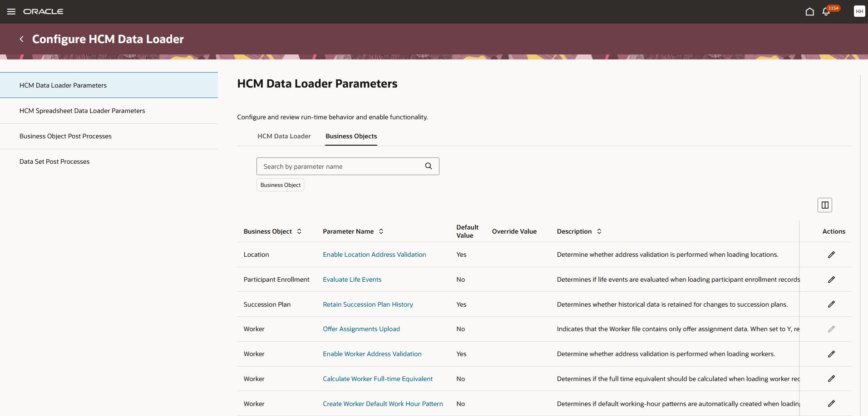Click the HCM Data Loader Parameters heading
The width and height of the screenshot is (868, 416).
317,84
